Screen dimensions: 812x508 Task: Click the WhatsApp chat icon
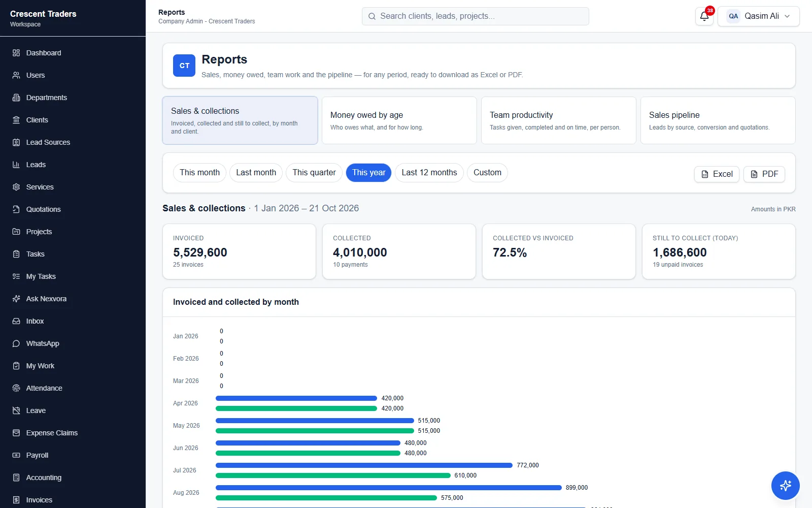[16, 343]
